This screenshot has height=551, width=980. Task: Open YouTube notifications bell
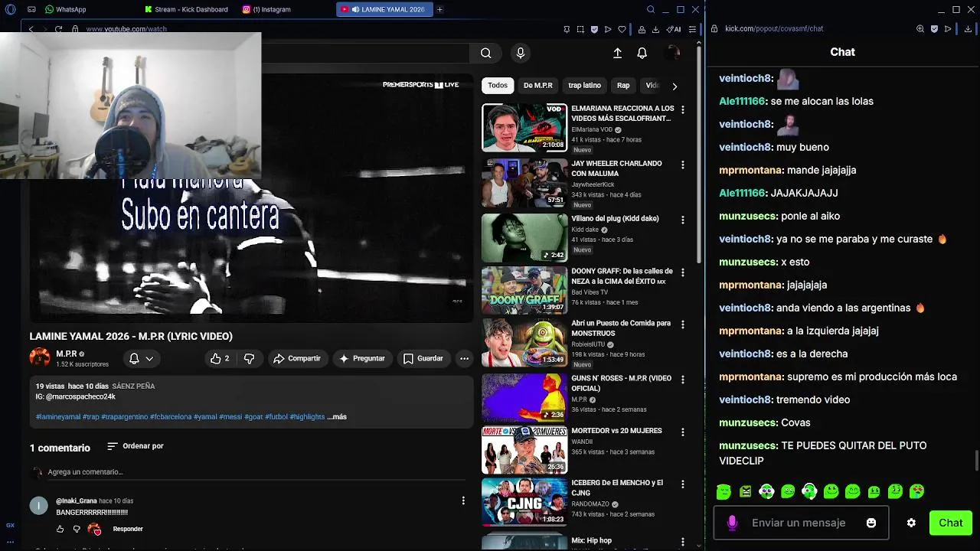coord(642,53)
